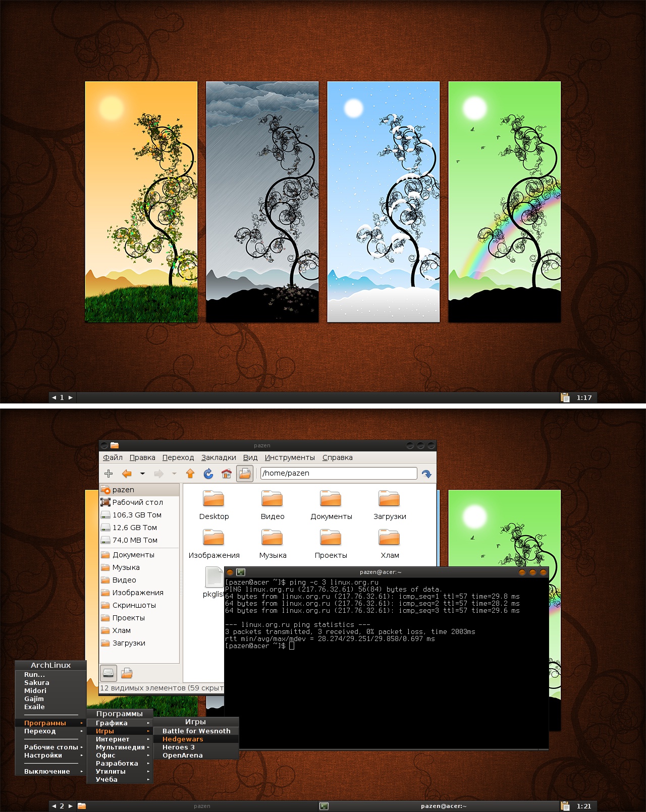Viewport: 646px width, 812px height.
Task: Click the blue Go arrow beside address bar
Action: [426, 474]
